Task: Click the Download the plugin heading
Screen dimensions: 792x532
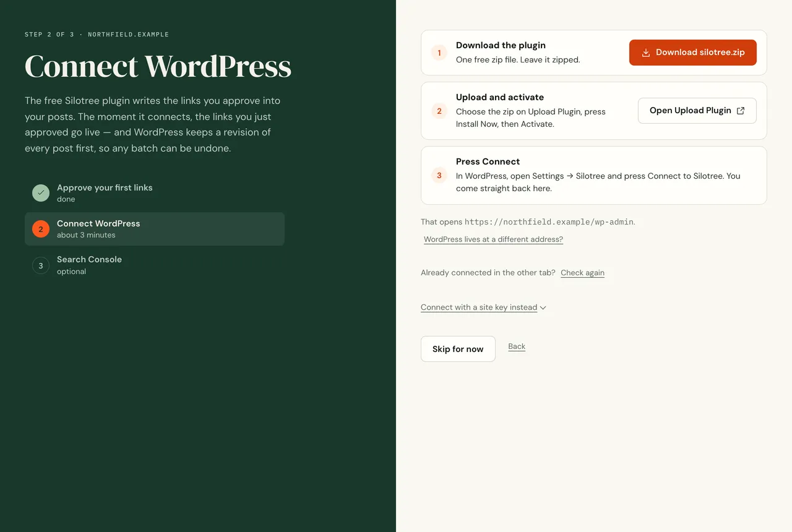Action: coord(501,45)
